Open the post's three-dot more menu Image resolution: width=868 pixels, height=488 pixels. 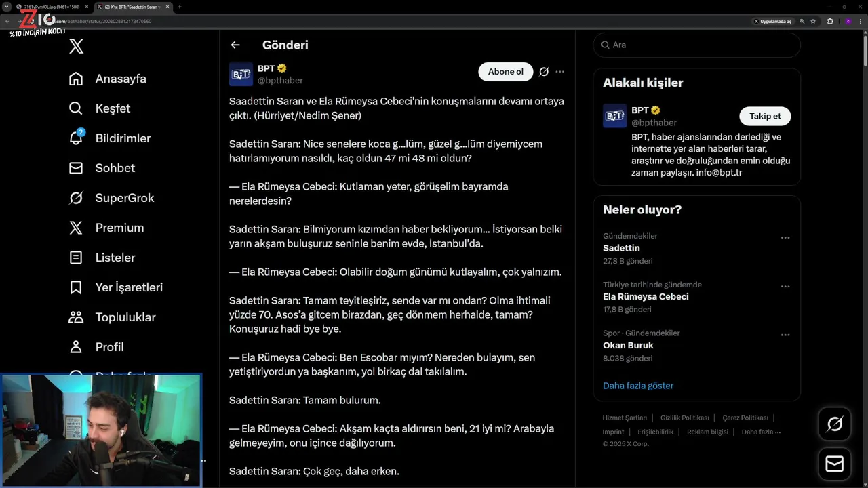559,72
